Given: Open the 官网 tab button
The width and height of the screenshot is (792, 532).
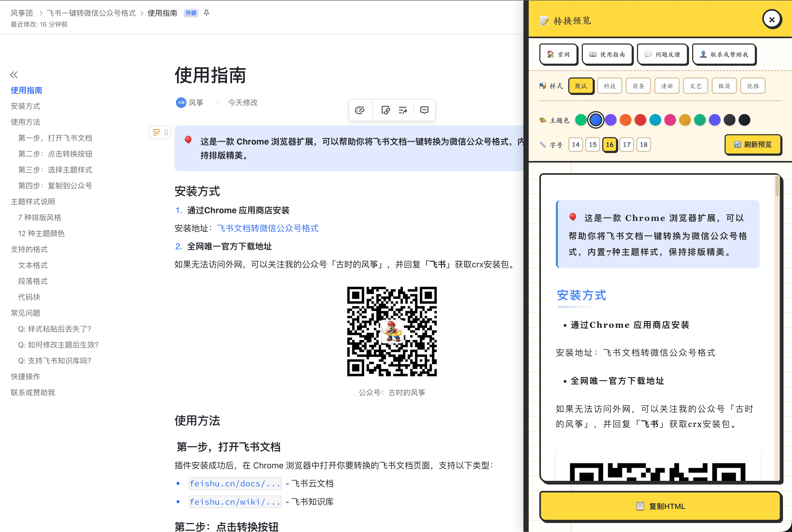Looking at the screenshot, I should [x=558, y=54].
